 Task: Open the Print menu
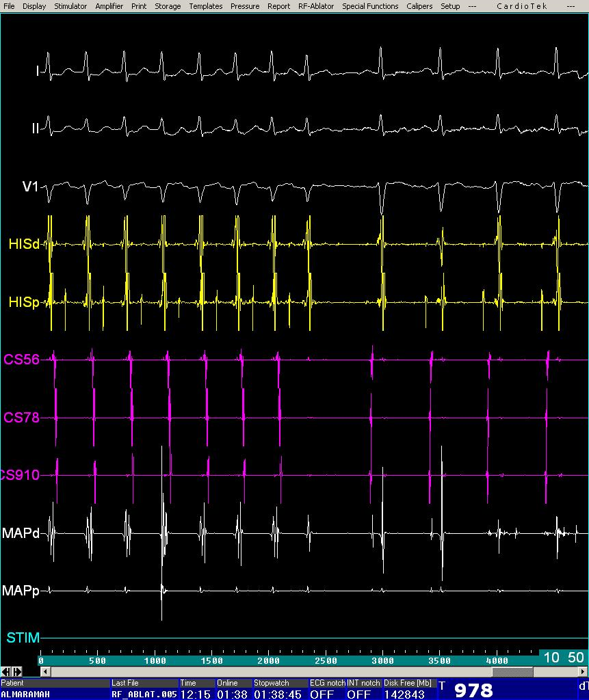click(139, 6)
